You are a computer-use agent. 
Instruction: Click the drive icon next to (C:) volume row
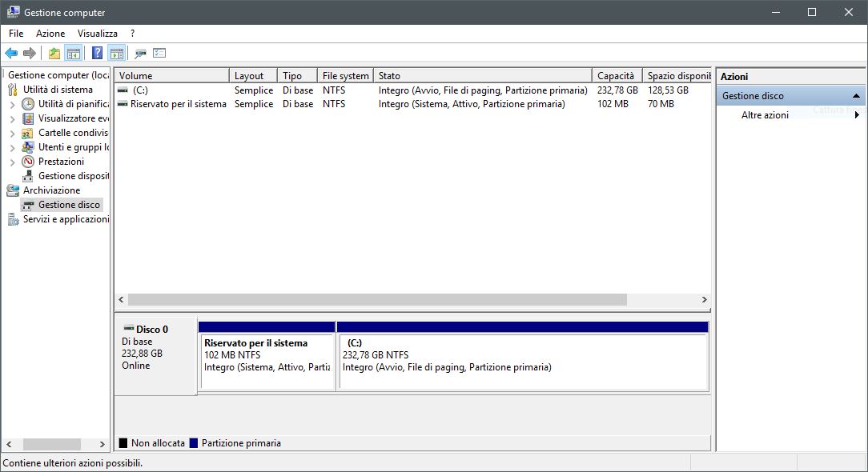coord(123,90)
